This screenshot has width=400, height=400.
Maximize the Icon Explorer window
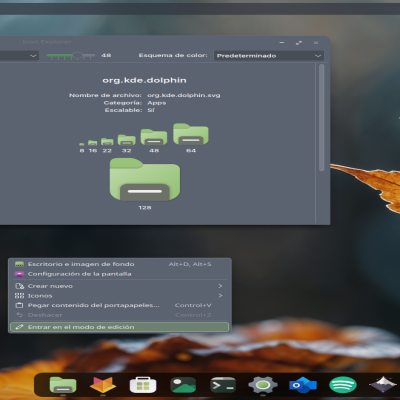[x=299, y=43]
